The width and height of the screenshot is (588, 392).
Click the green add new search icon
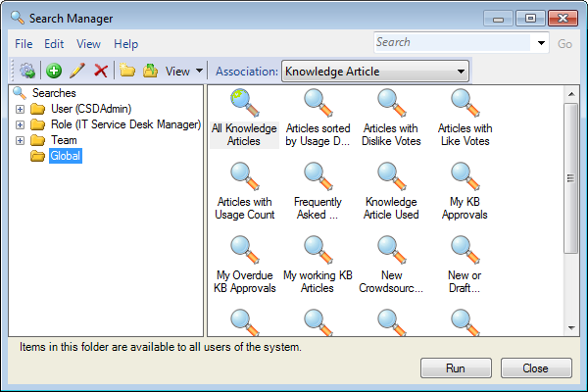(54, 71)
